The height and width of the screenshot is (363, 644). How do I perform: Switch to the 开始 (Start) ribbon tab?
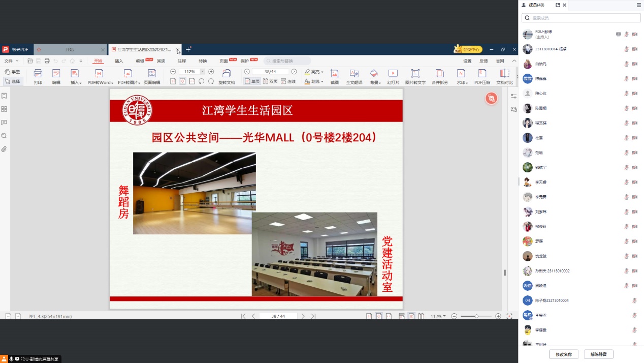[x=98, y=61]
